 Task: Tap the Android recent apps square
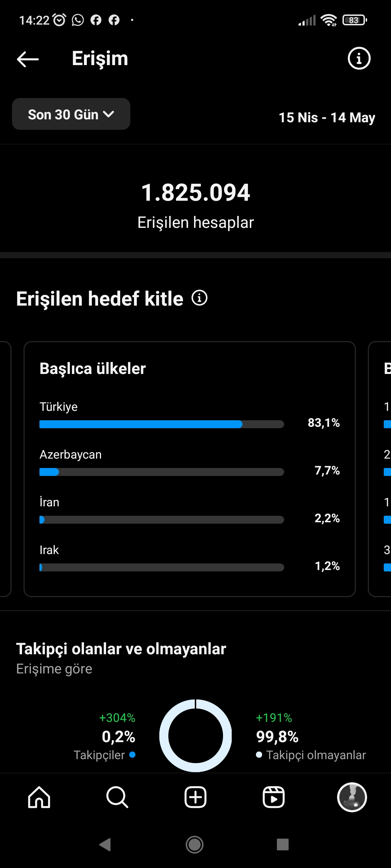[x=283, y=845]
